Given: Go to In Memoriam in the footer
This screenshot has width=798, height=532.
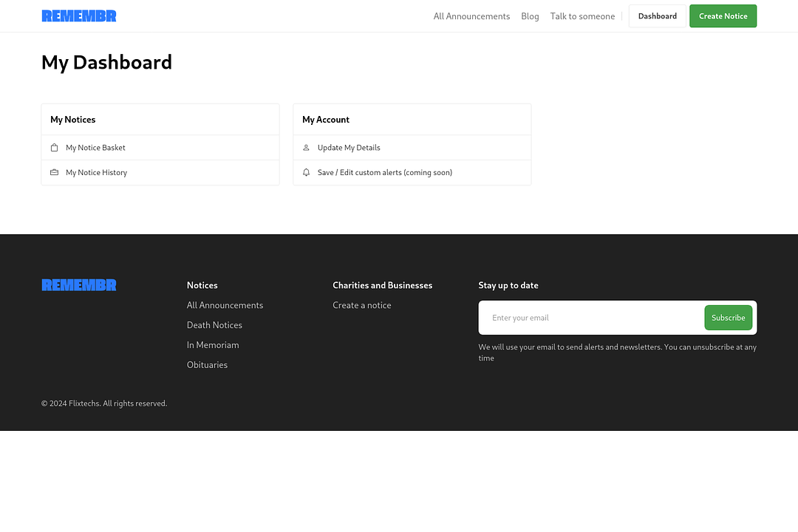Looking at the screenshot, I should (x=213, y=345).
